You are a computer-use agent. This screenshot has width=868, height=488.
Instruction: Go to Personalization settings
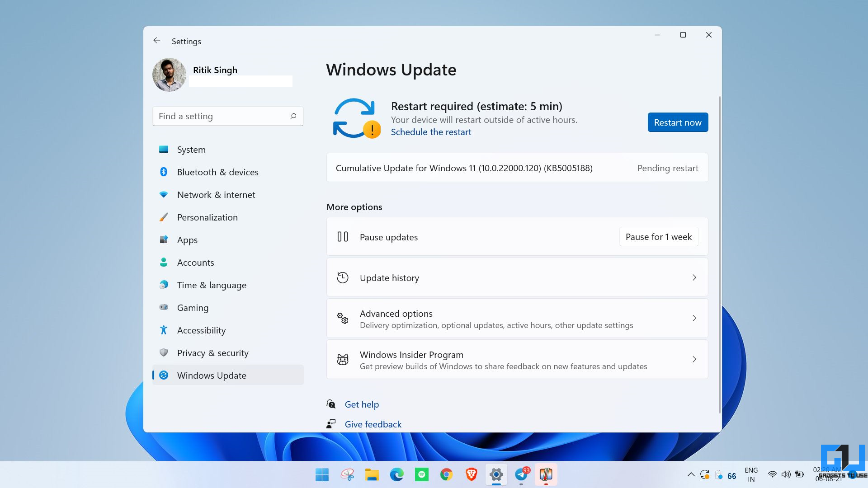(x=228, y=217)
